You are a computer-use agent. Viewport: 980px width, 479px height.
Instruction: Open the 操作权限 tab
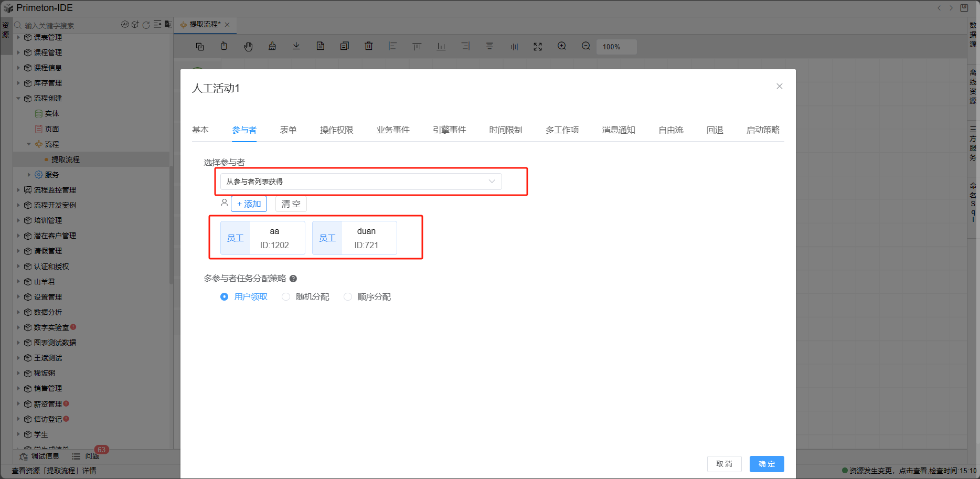[336, 130]
